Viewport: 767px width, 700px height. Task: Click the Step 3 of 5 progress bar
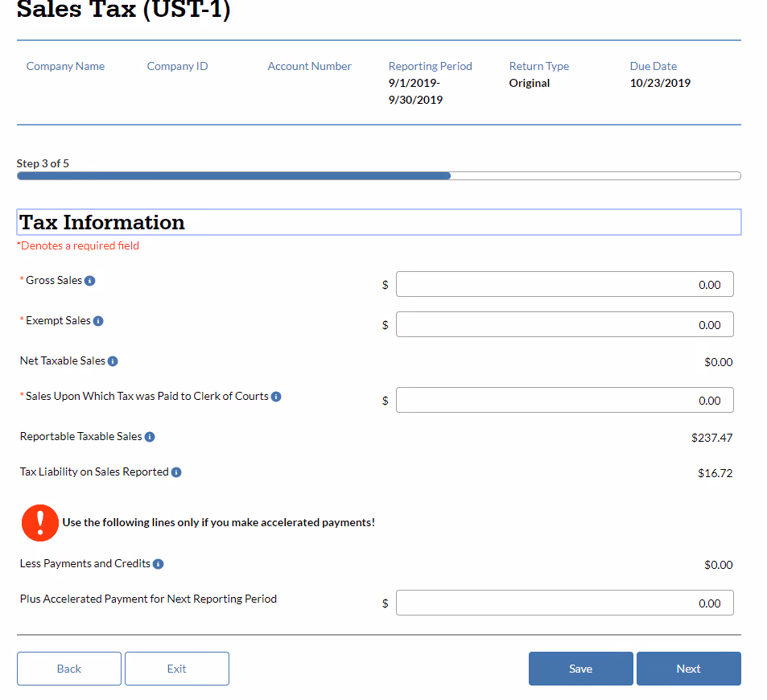tap(378, 176)
